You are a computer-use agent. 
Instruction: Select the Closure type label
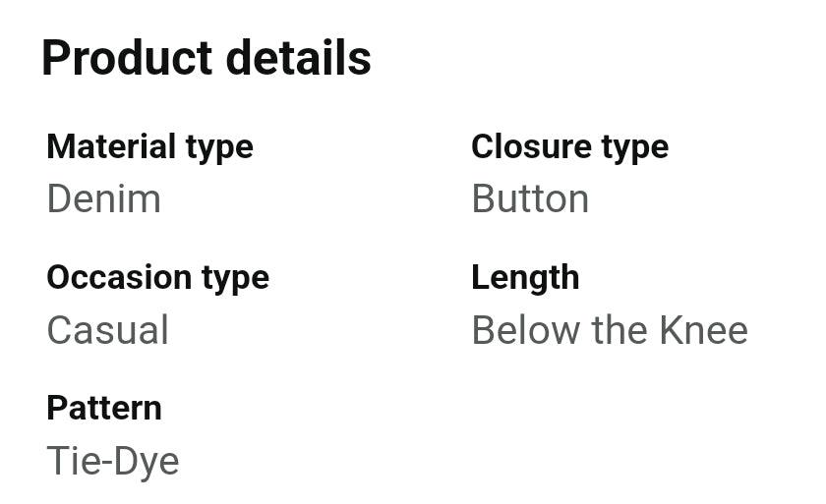click(569, 147)
